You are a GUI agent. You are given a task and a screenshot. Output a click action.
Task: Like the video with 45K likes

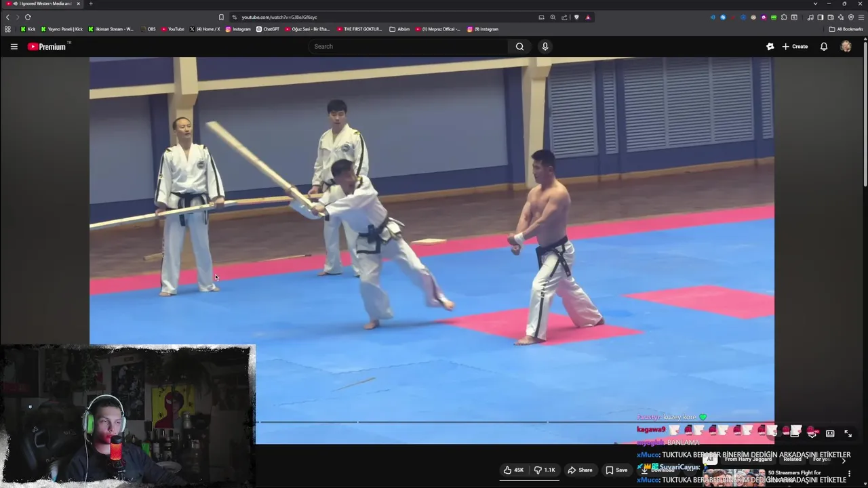pyautogui.click(x=513, y=470)
